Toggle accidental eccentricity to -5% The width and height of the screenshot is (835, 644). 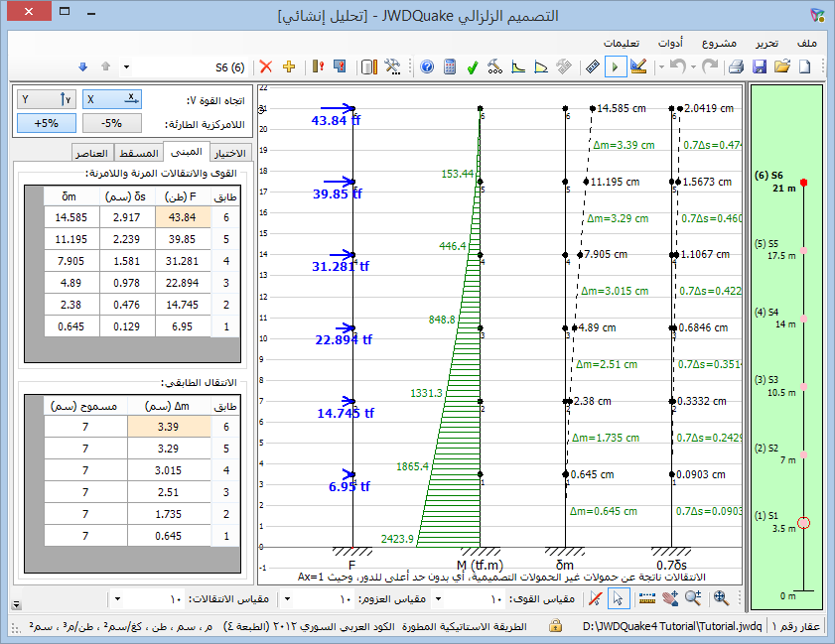pyautogui.click(x=112, y=124)
